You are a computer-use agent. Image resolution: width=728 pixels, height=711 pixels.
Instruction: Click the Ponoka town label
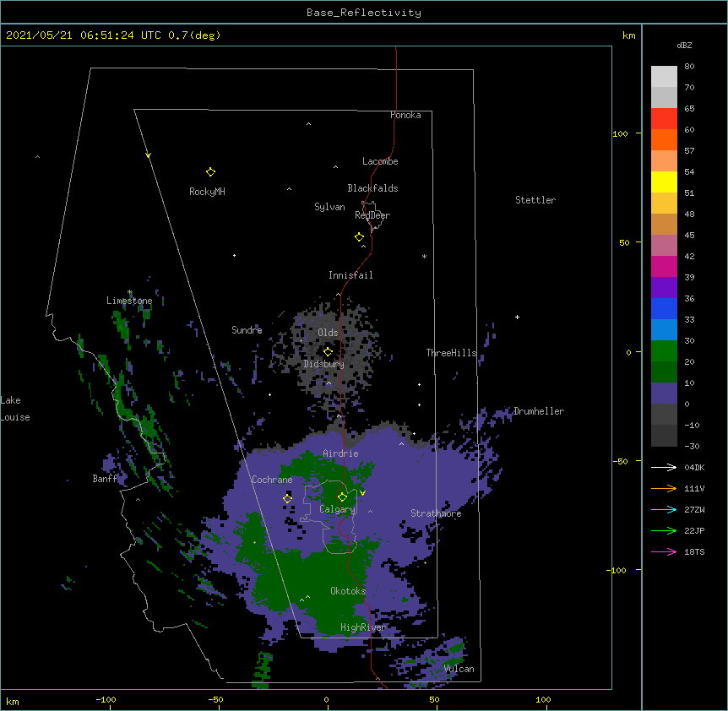point(405,115)
